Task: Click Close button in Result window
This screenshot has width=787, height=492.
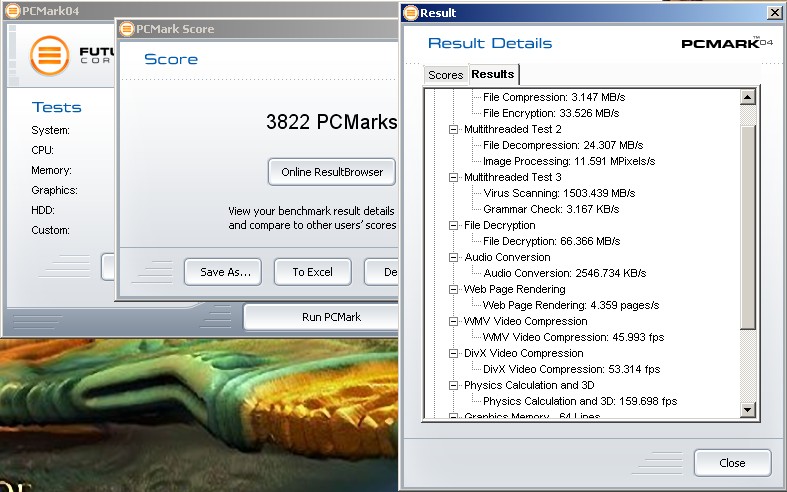Action: (x=733, y=463)
